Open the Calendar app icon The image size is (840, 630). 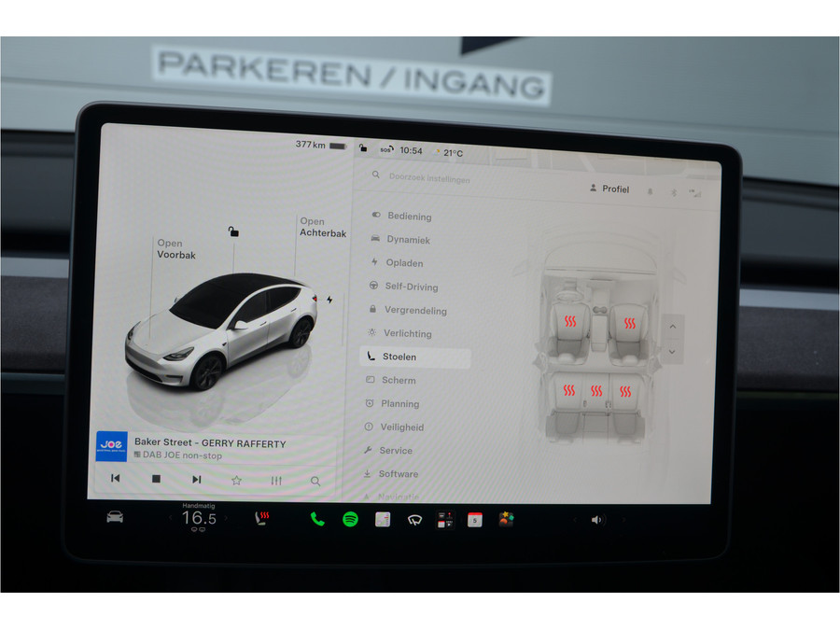click(475, 520)
